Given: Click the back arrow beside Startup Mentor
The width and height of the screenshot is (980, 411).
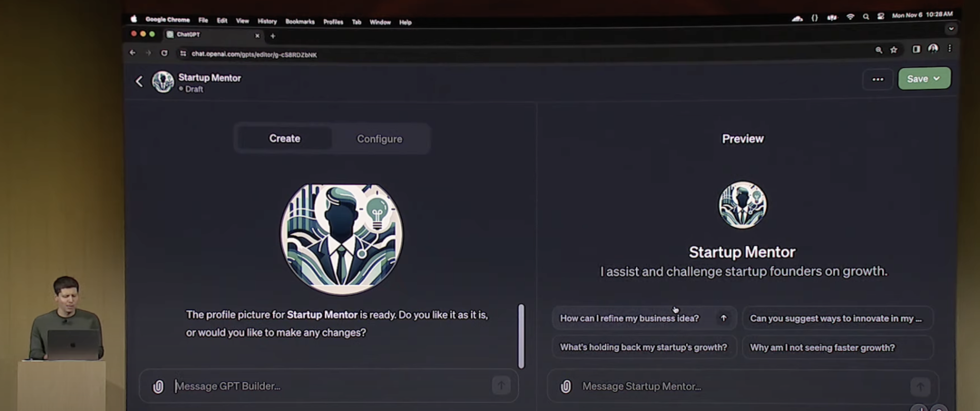Looking at the screenshot, I should (x=139, y=82).
